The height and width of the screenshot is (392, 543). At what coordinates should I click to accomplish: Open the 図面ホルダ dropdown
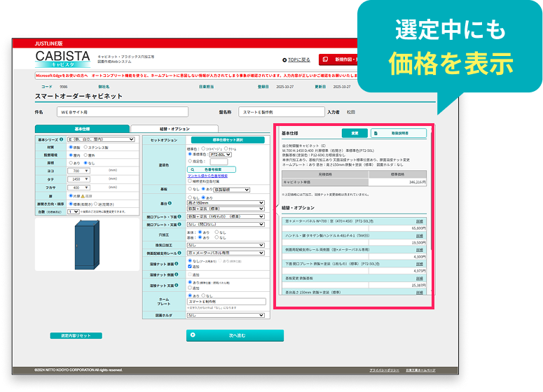tap(226, 315)
